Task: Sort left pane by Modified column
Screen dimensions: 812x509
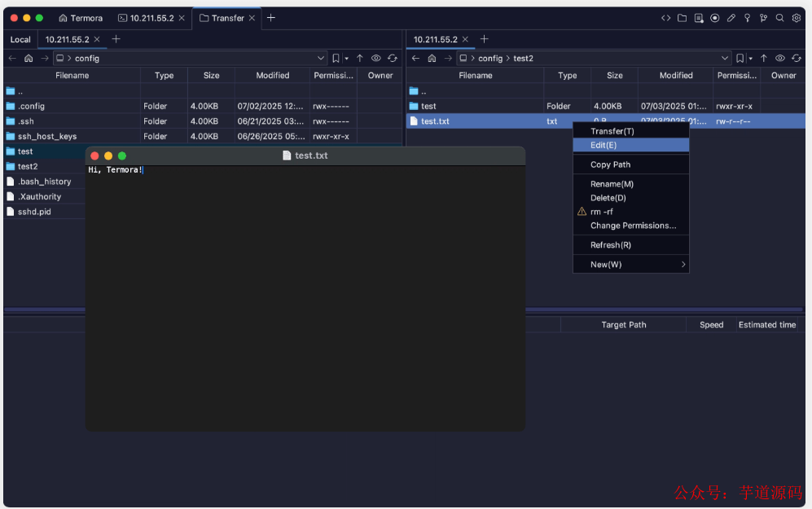Action: 272,76
